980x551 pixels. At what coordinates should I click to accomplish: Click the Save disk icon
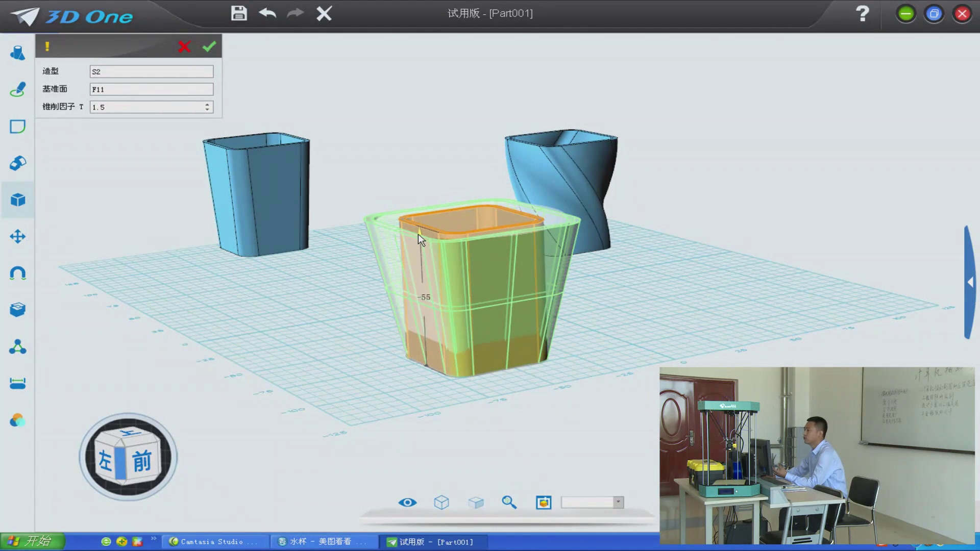(x=239, y=13)
